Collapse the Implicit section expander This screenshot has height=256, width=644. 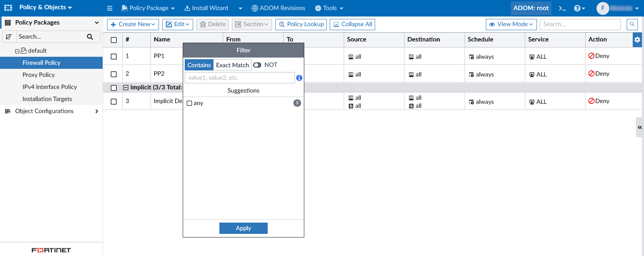[x=126, y=88]
